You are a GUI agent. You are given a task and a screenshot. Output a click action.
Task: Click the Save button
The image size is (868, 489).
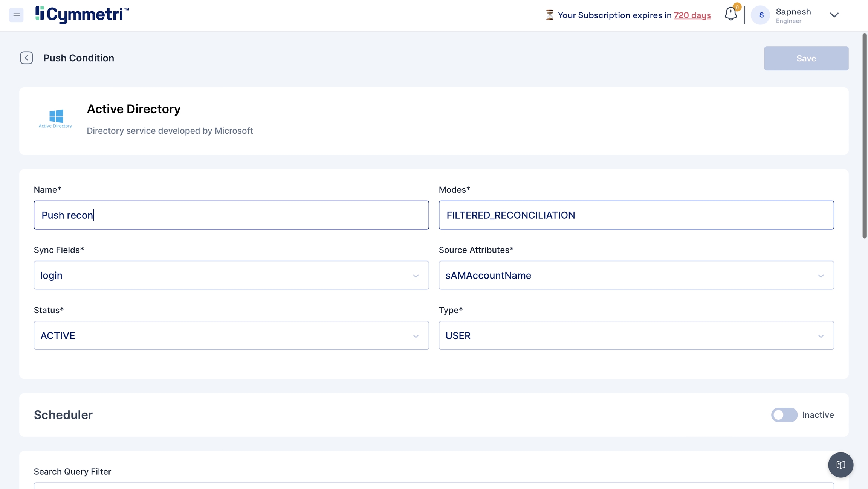[806, 58]
